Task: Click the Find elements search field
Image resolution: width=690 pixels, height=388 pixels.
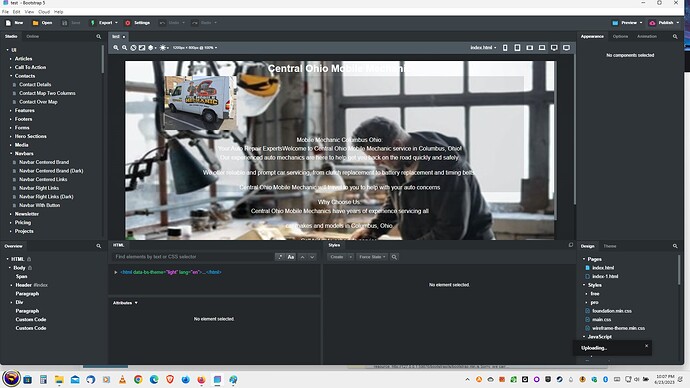Action: (193, 256)
